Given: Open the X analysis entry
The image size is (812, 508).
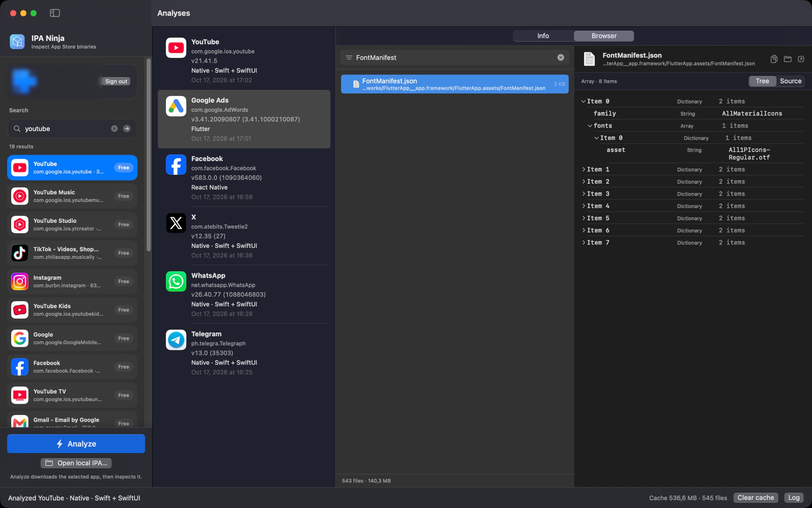Looking at the screenshot, I should click(x=244, y=236).
